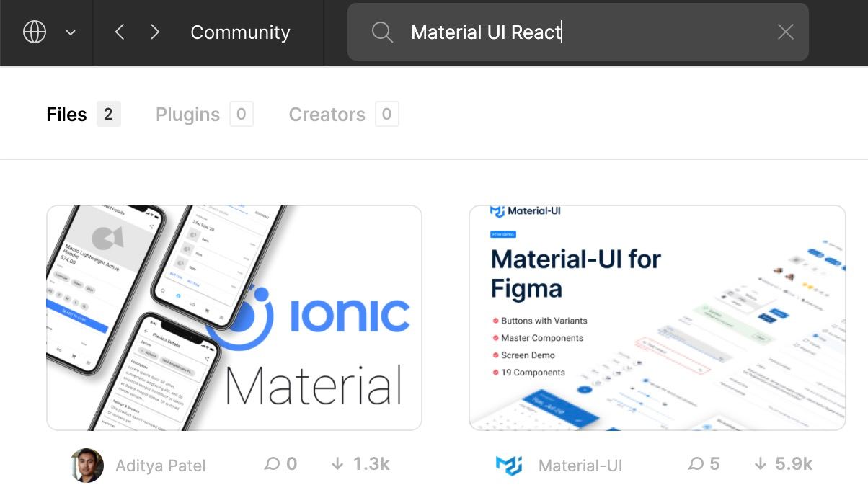Click the search magnifier icon

(382, 32)
